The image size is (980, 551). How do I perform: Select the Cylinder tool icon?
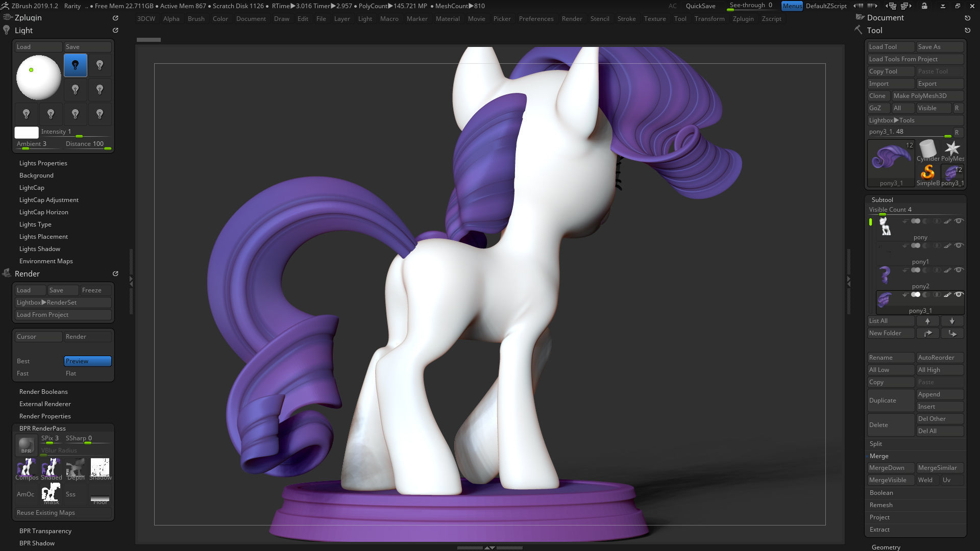pos(927,151)
